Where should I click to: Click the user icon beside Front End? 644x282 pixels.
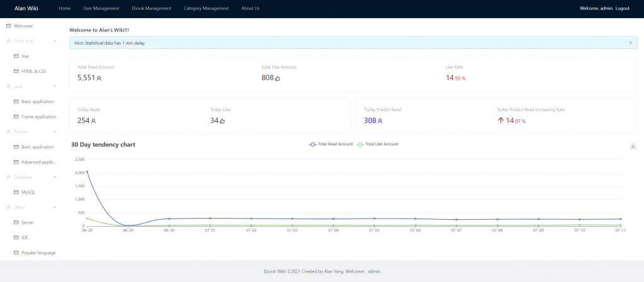point(9,41)
